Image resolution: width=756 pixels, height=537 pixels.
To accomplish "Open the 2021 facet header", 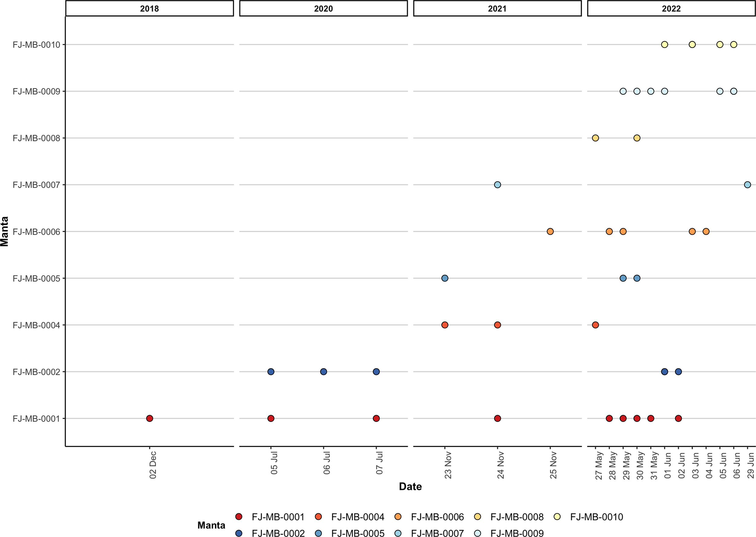I will [497, 8].
